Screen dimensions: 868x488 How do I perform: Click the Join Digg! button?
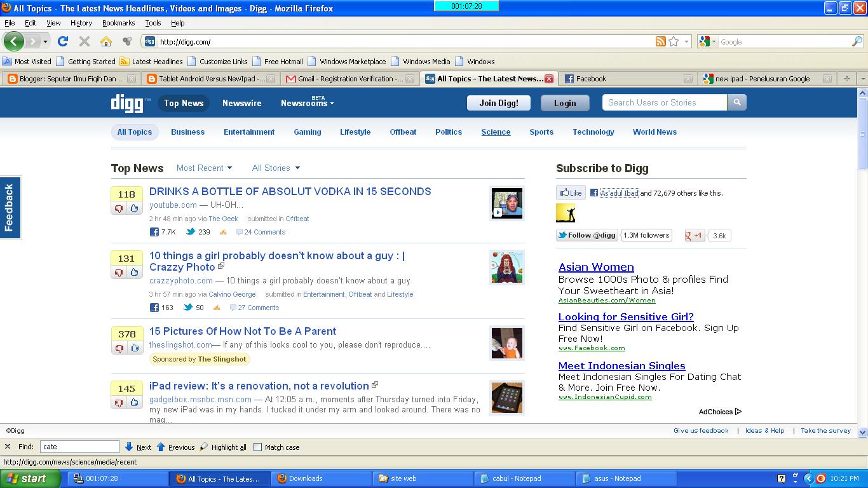point(499,103)
